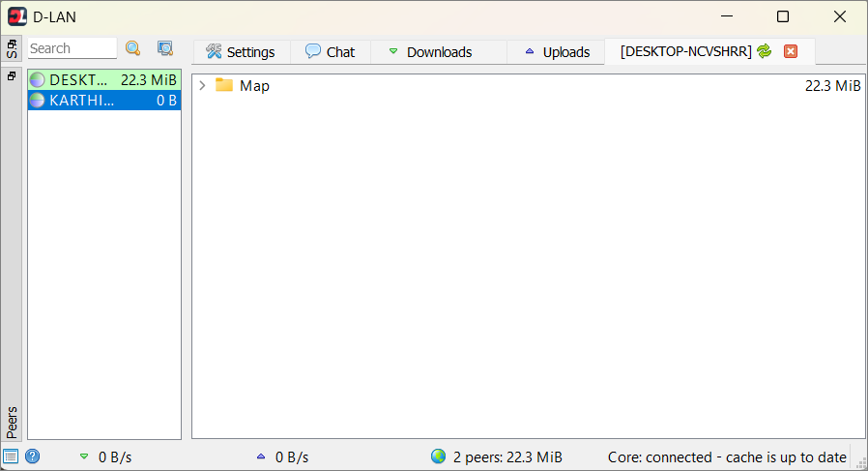Minimize the D-LAN window
Image resolution: width=868 pixels, height=471 pixels.
[x=727, y=16]
